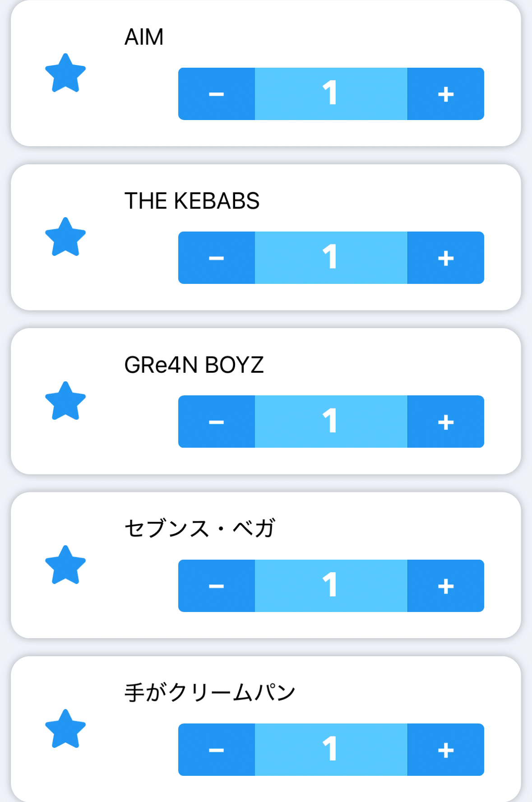The height and width of the screenshot is (802, 532).
Task: Reduce the GReAN BOYZ quantity
Action: (217, 422)
